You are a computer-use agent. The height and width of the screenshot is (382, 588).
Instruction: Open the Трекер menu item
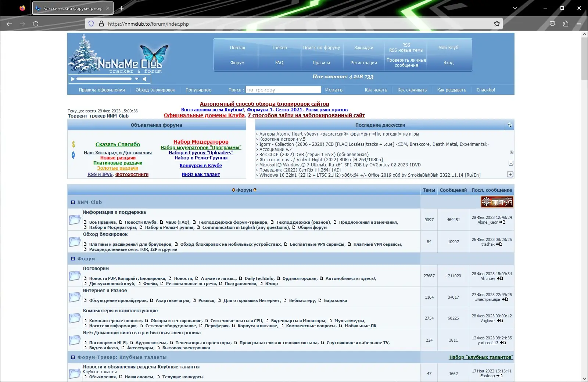point(279,48)
